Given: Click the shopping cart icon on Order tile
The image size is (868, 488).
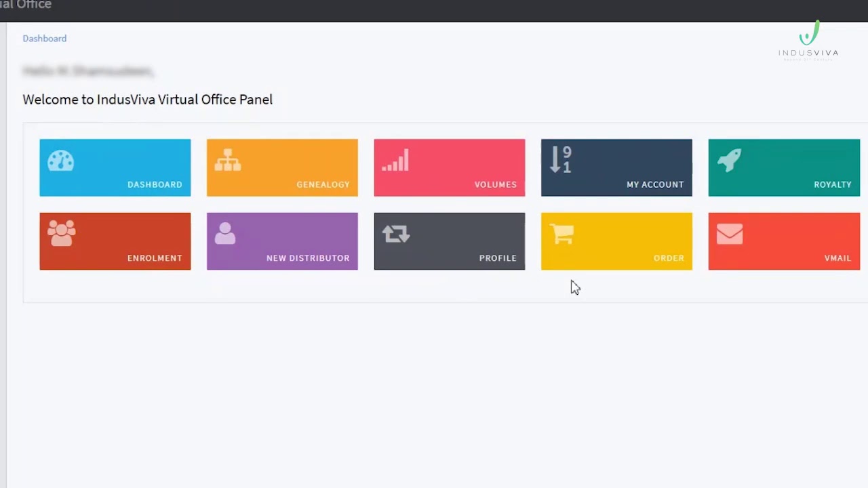Looking at the screenshot, I should tap(562, 234).
